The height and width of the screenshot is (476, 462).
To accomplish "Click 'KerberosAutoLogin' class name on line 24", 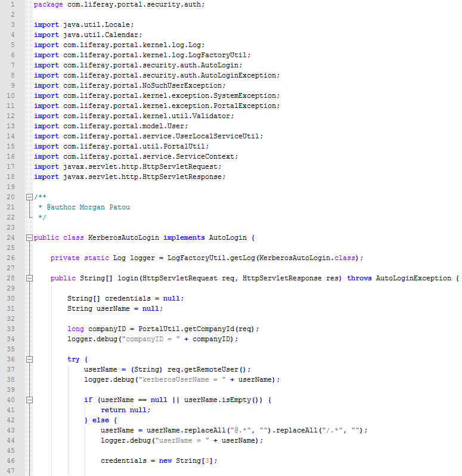I will coord(123,237).
